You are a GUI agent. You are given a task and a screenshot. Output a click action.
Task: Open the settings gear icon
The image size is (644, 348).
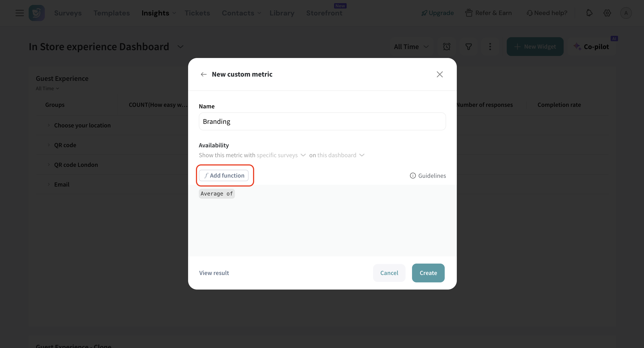607,13
